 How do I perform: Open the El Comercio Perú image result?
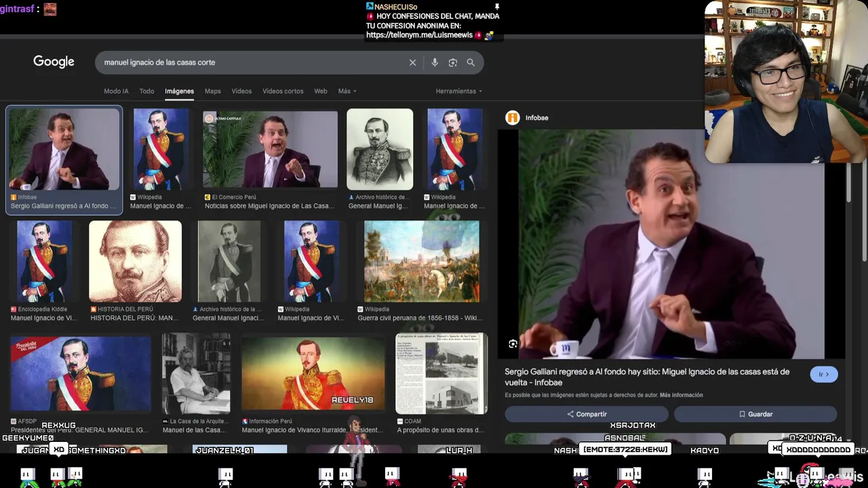(270, 149)
